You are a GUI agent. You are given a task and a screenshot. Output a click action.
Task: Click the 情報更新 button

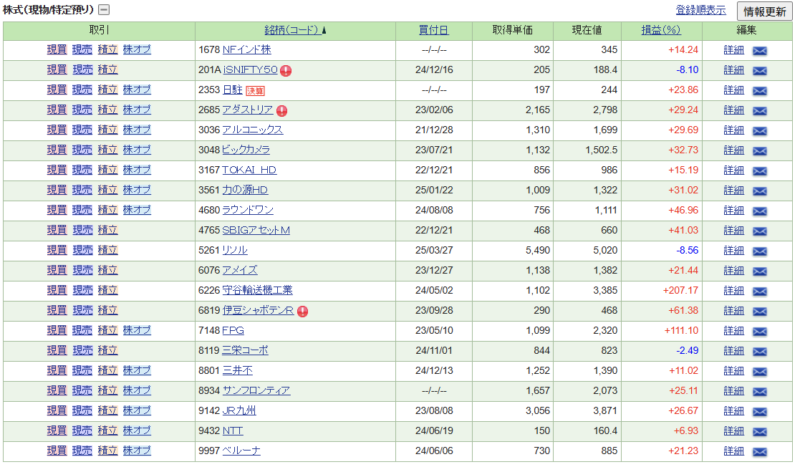[x=764, y=11]
